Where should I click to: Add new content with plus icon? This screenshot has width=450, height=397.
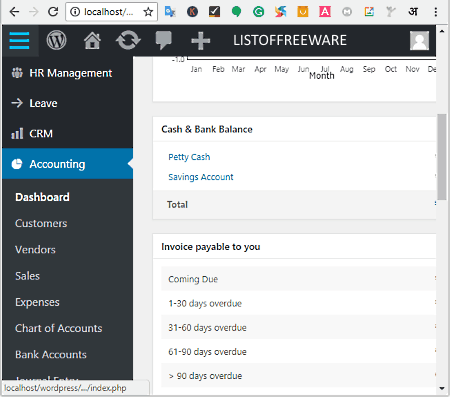tap(201, 41)
